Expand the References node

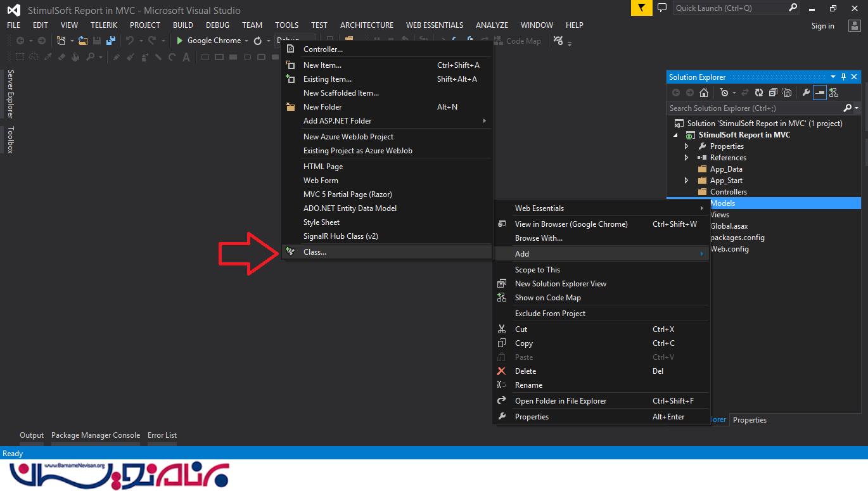[686, 158]
